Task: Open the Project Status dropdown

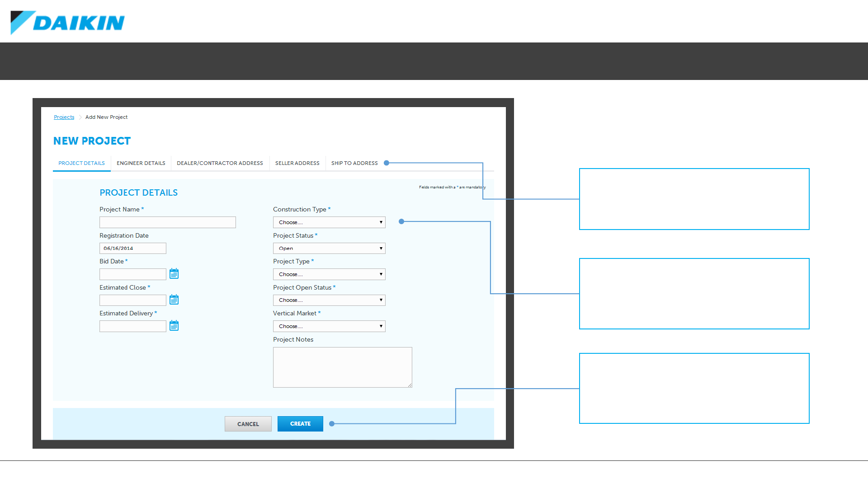Action: click(329, 249)
